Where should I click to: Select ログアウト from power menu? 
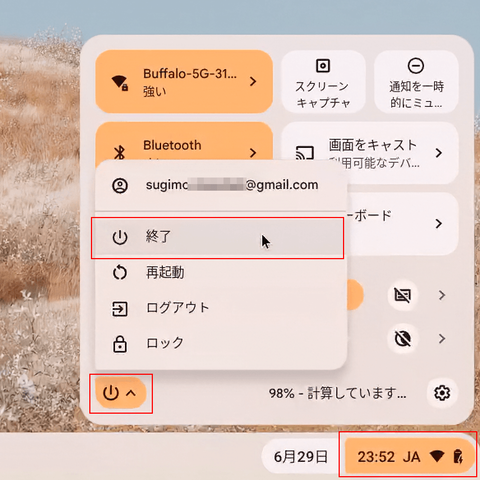click(220, 308)
